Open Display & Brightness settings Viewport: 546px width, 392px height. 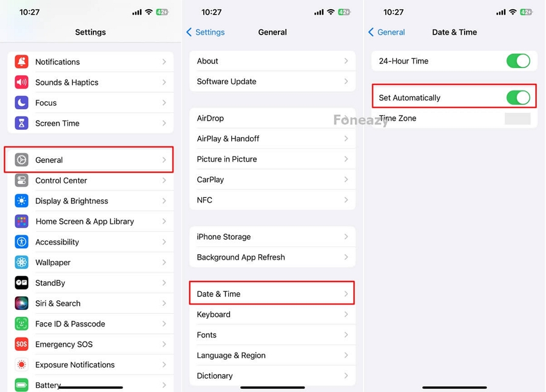[90, 201]
